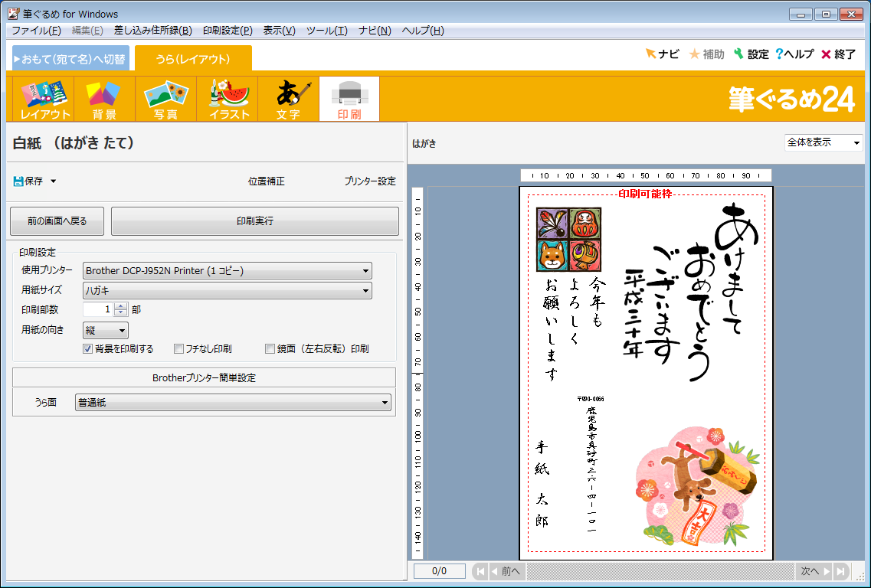The image size is (871, 588).
Task: Open the 背景 background tool
Action: point(104,100)
